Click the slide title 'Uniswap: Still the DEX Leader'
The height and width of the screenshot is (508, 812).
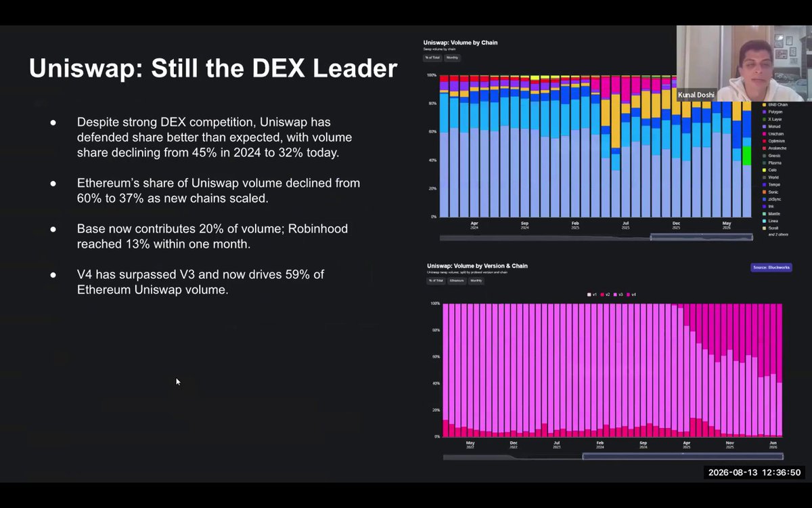click(212, 68)
